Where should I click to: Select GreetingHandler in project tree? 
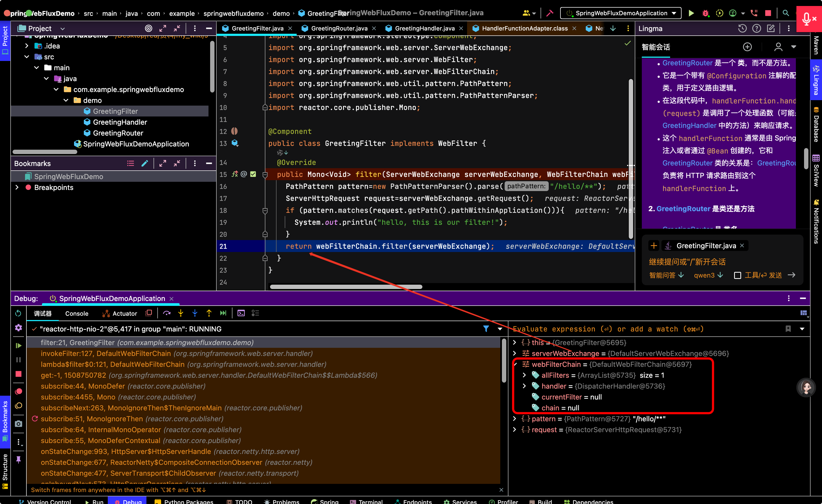pos(120,122)
